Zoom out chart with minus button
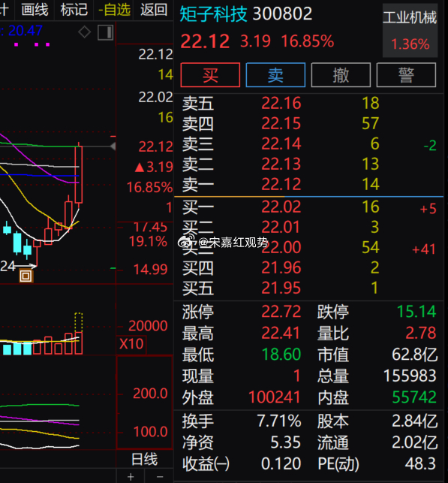Image resolution: width=448 pixels, height=483 pixels. click(159, 477)
